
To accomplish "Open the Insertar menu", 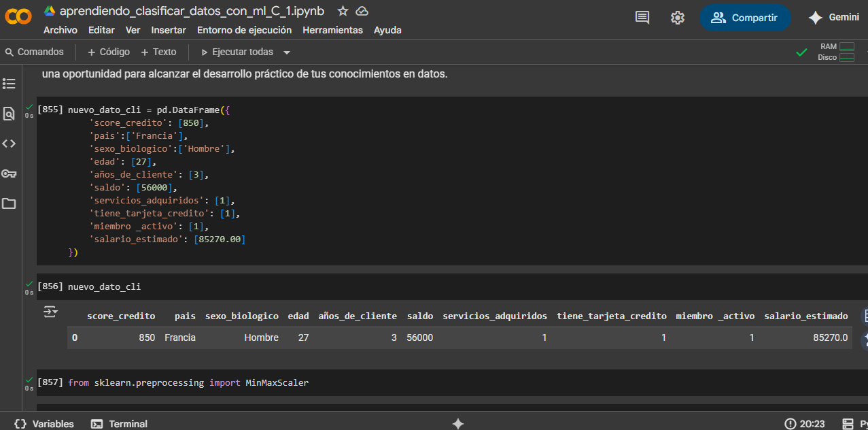I will (x=169, y=30).
